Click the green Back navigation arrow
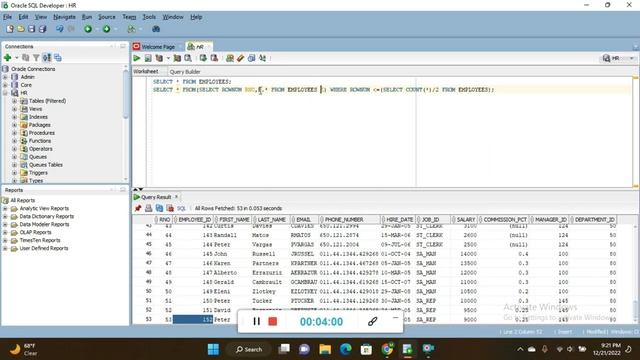Screen dimensions: 640x360 tap(88, 29)
